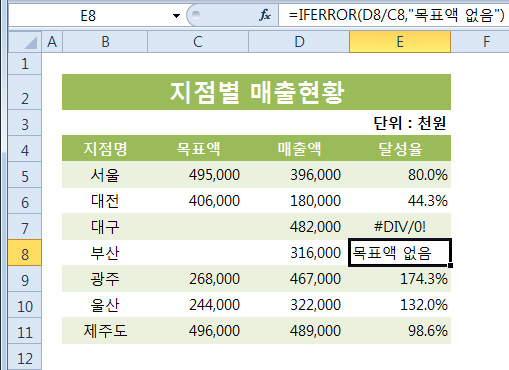Select the cell with 396,000

[299, 175]
